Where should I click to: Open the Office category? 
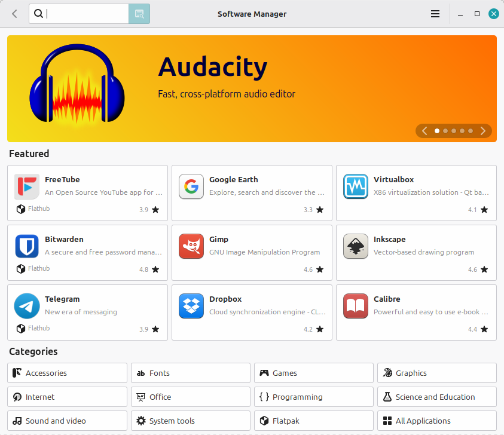point(191,397)
